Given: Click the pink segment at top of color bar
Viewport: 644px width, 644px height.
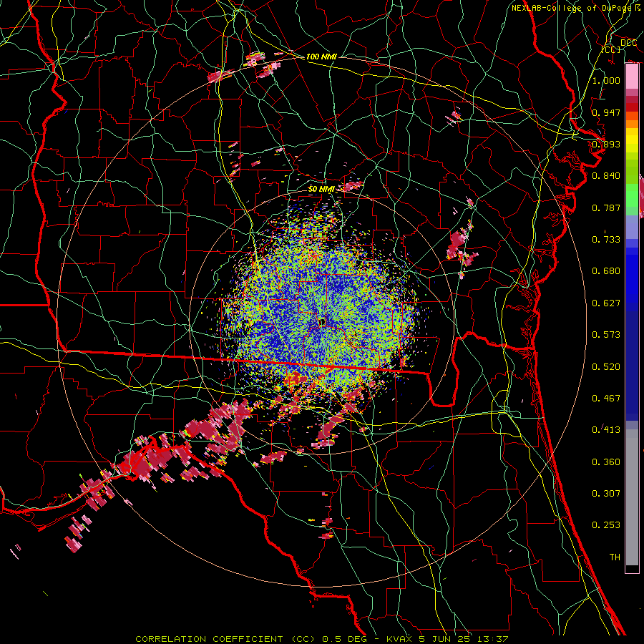Looking at the screenshot, I should click(632, 77).
